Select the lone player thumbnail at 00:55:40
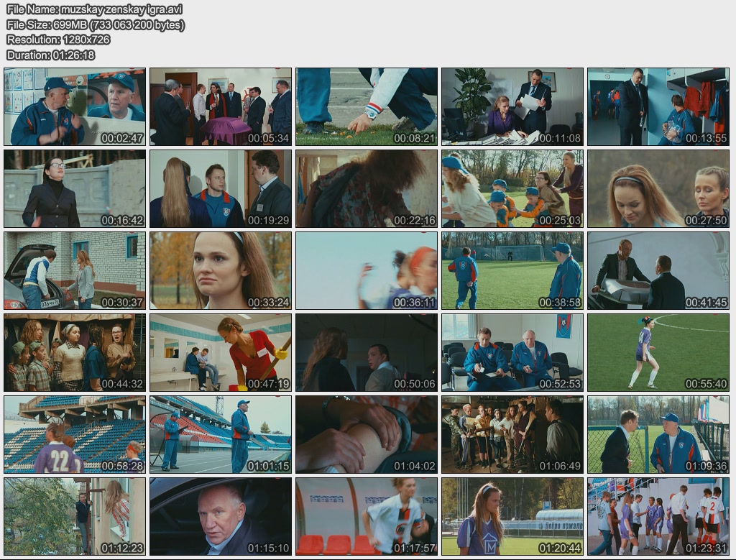736x560 pixels. pos(658,353)
